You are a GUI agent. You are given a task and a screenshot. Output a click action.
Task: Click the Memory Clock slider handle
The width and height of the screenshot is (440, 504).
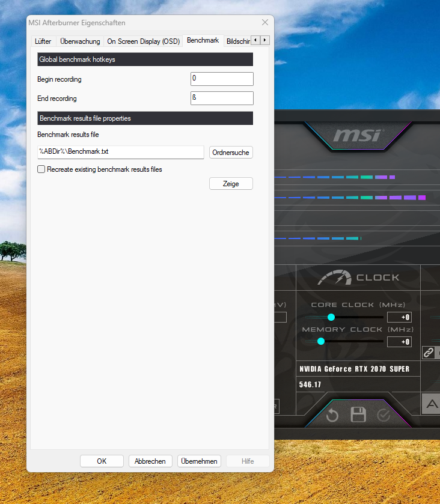click(320, 341)
